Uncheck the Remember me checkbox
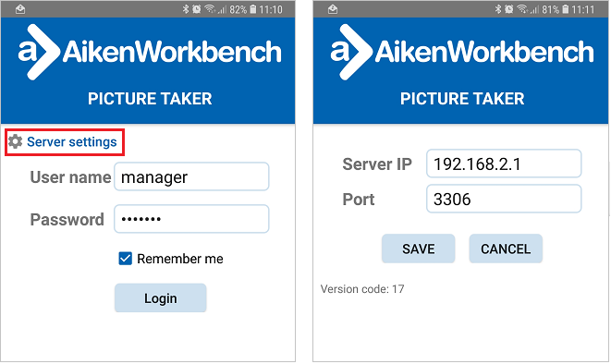Screen dimensions: 611x364 click(125, 259)
